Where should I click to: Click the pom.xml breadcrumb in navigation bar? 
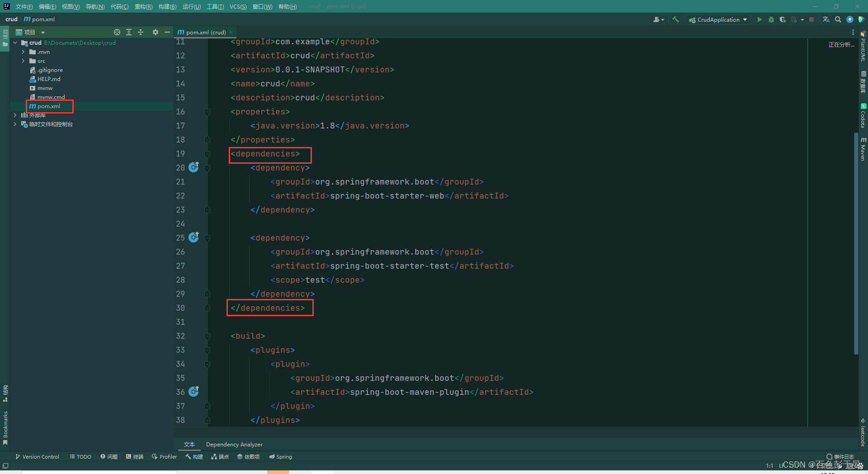(x=39, y=19)
